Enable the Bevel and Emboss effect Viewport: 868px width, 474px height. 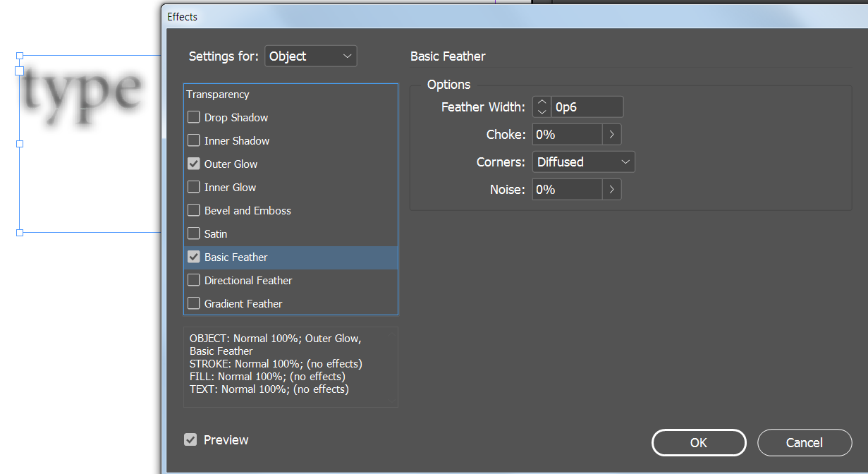tap(194, 210)
